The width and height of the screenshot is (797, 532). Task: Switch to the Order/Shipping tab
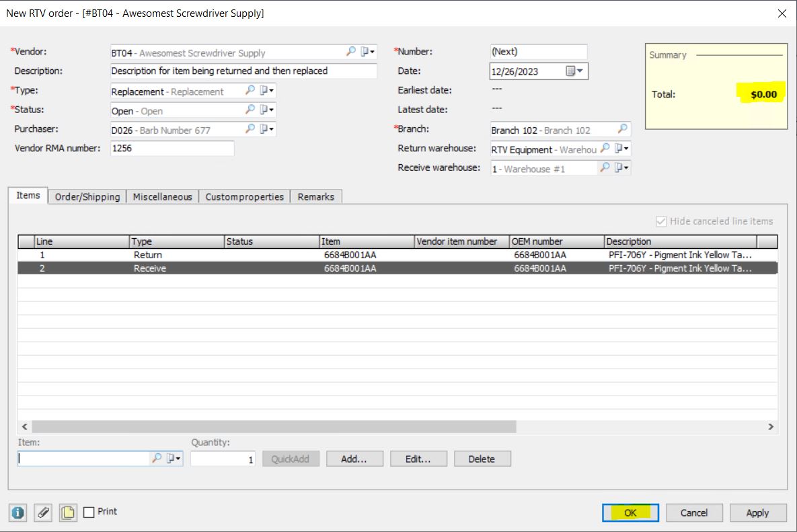[x=87, y=196]
